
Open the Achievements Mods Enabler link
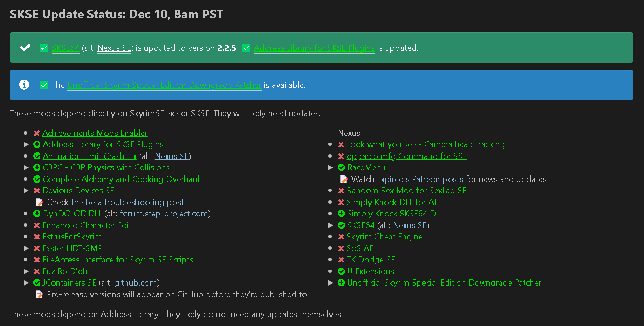95,133
